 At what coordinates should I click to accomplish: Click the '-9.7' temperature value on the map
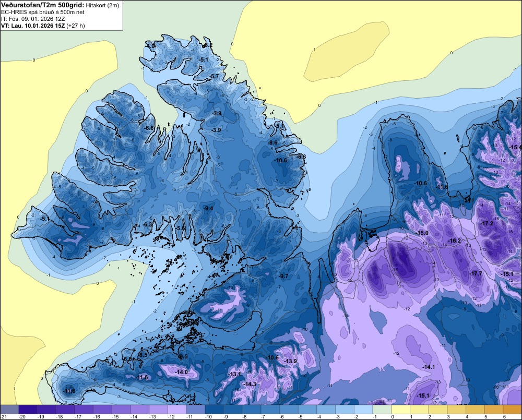pyautogui.click(x=283, y=276)
